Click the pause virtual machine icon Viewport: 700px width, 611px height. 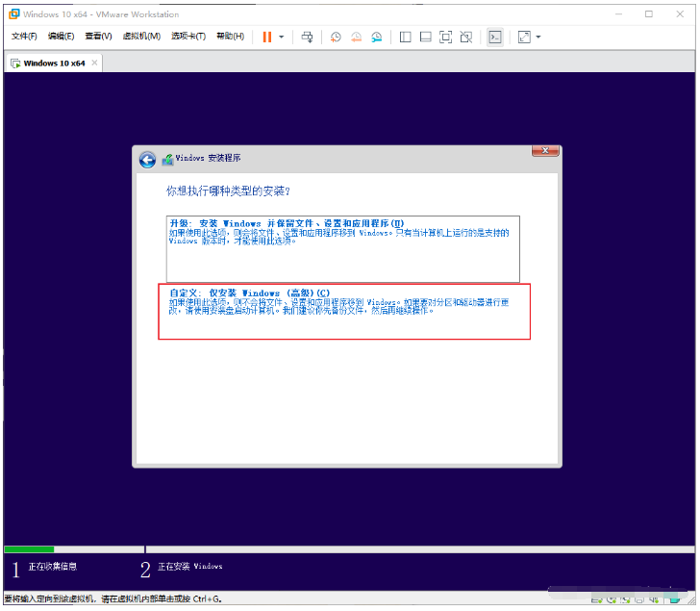click(x=267, y=37)
